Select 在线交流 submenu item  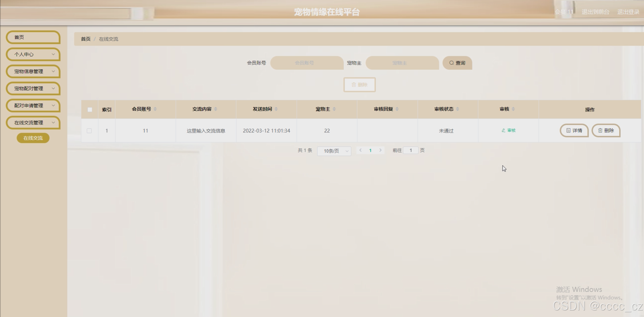click(x=33, y=138)
